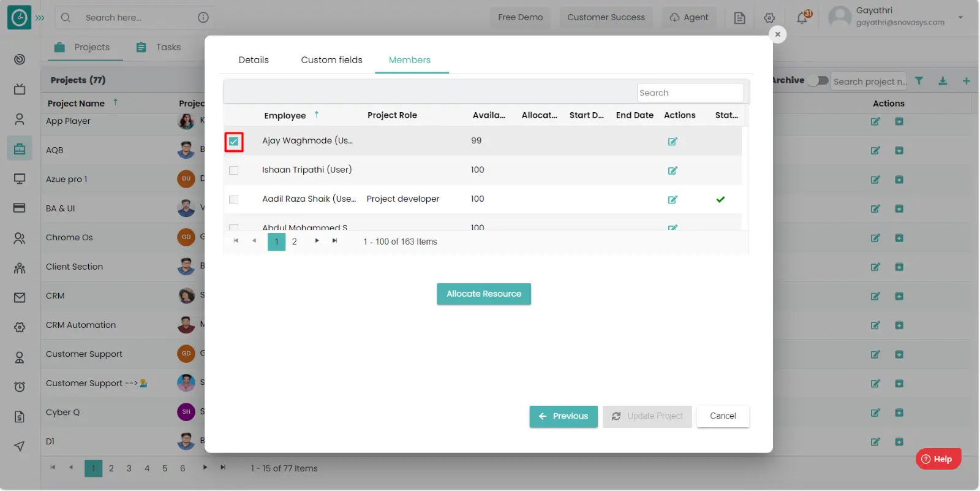980x491 pixels.
Task: Open the Chrome Os project row
Action: [x=69, y=238]
